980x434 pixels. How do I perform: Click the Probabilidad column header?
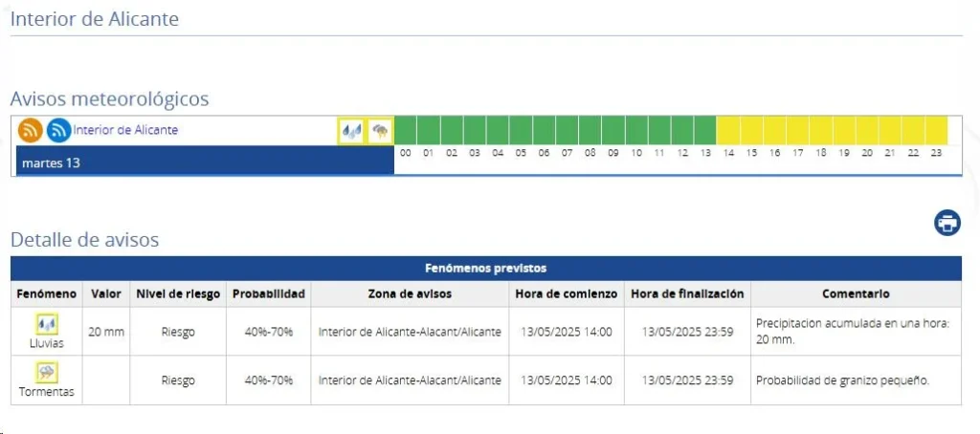[x=268, y=293]
